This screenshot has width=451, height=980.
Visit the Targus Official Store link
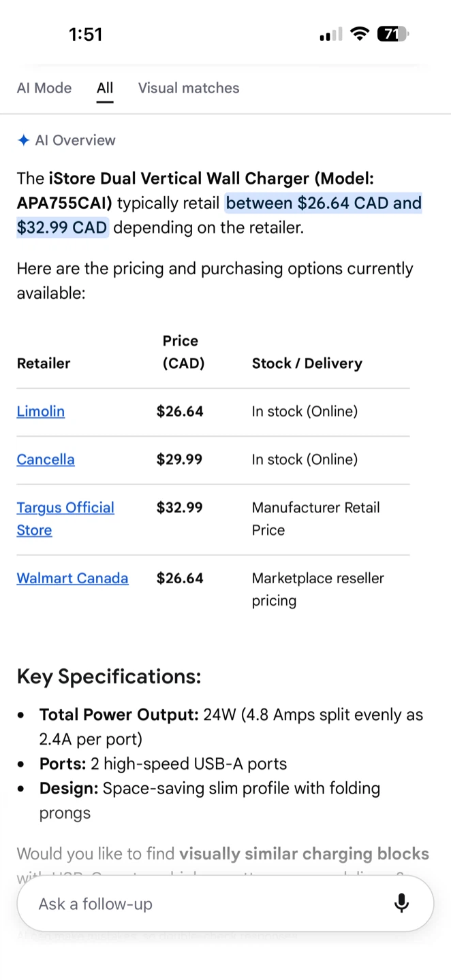(x=65, y=519)
